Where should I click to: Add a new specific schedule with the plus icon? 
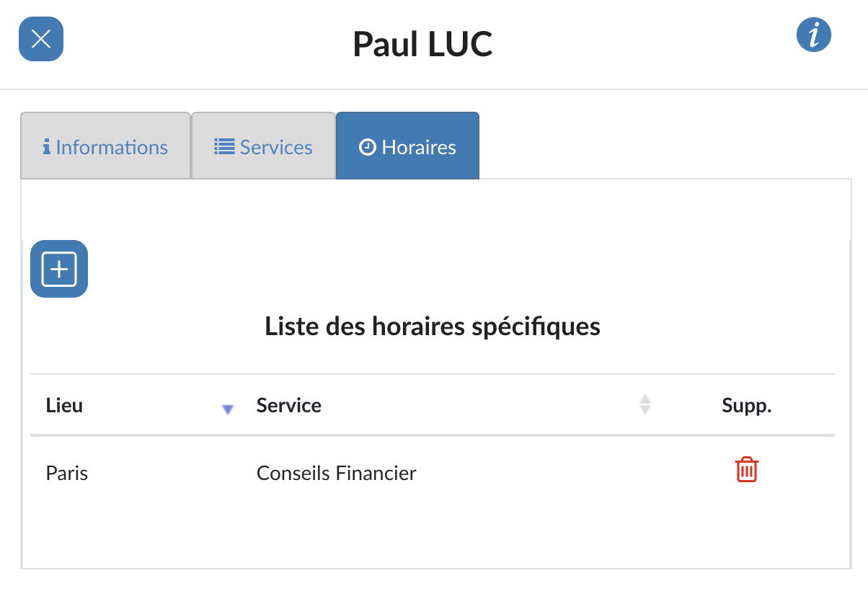(x=59, y=269)
